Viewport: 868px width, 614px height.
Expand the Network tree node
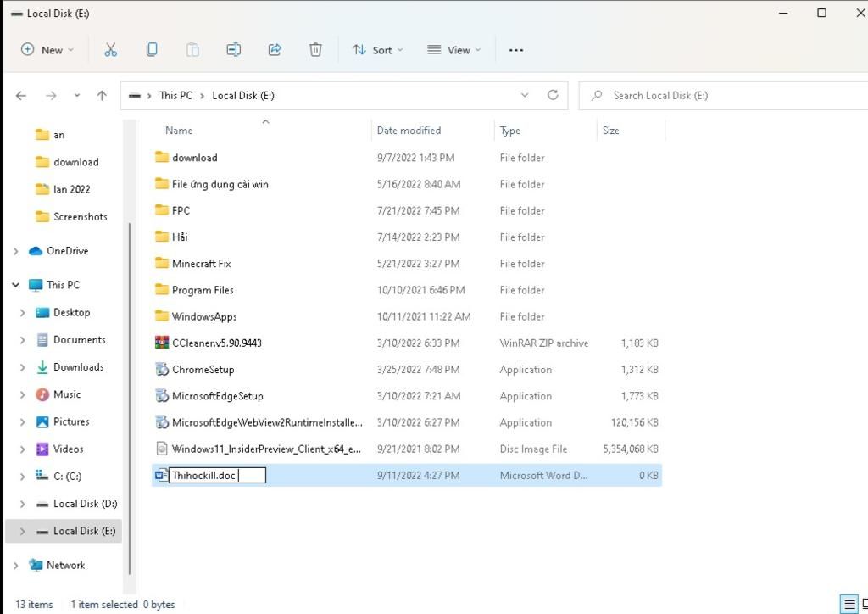[x=16, y=566]
